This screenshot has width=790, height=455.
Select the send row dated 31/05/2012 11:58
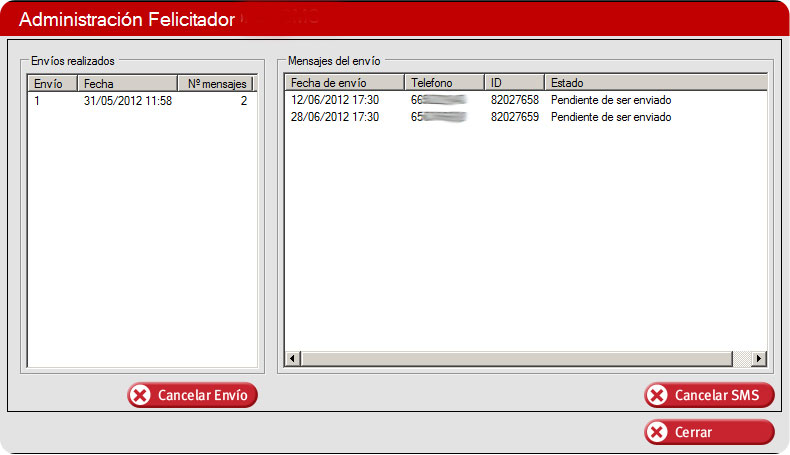[x=127, y=101]
